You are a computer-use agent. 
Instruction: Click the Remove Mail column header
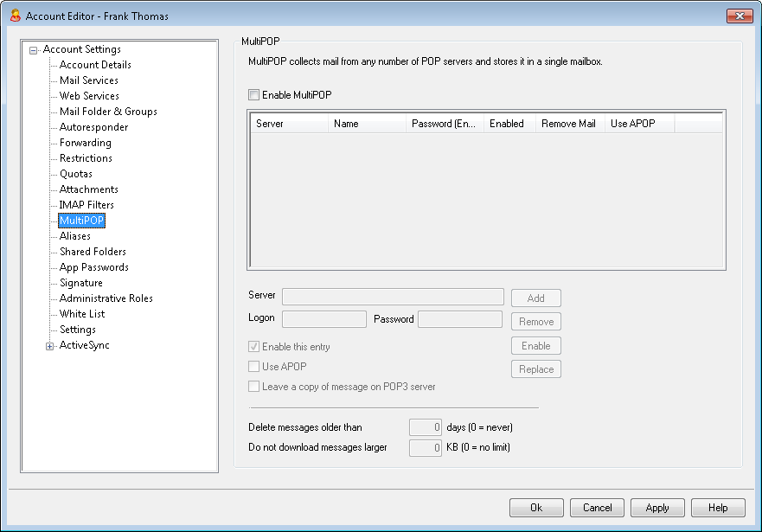point(569,124)
